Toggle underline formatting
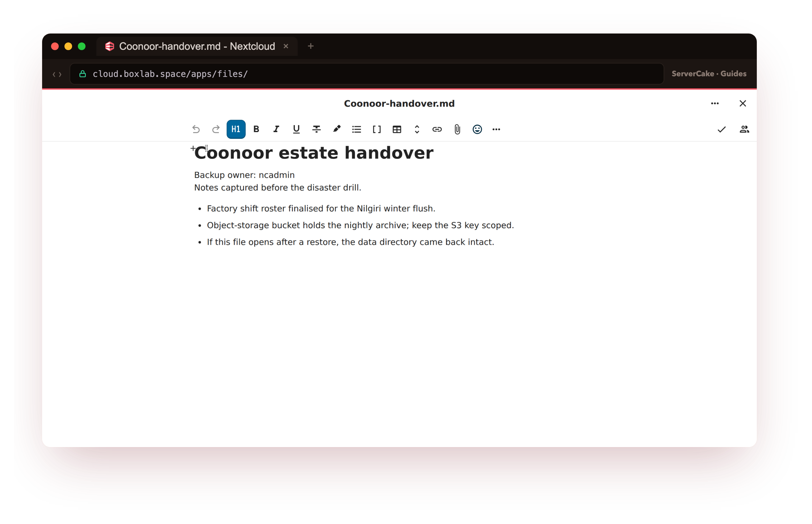 click(296, 129)
